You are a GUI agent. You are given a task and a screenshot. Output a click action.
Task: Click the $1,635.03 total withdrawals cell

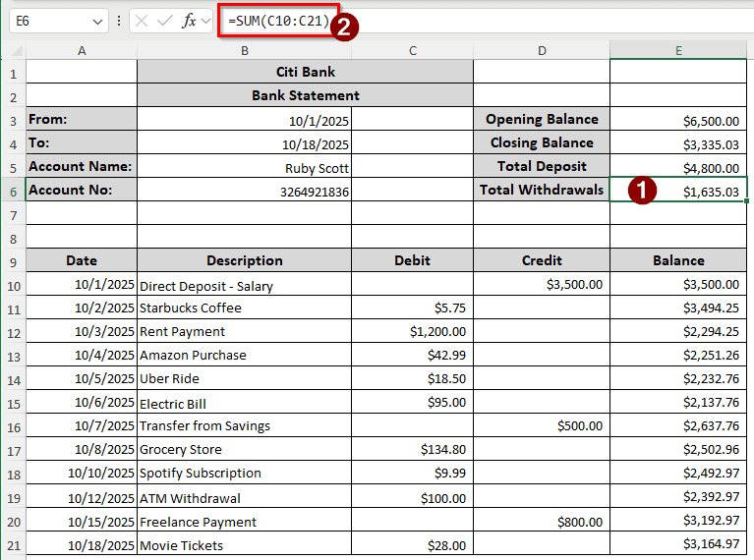[678, 190]
